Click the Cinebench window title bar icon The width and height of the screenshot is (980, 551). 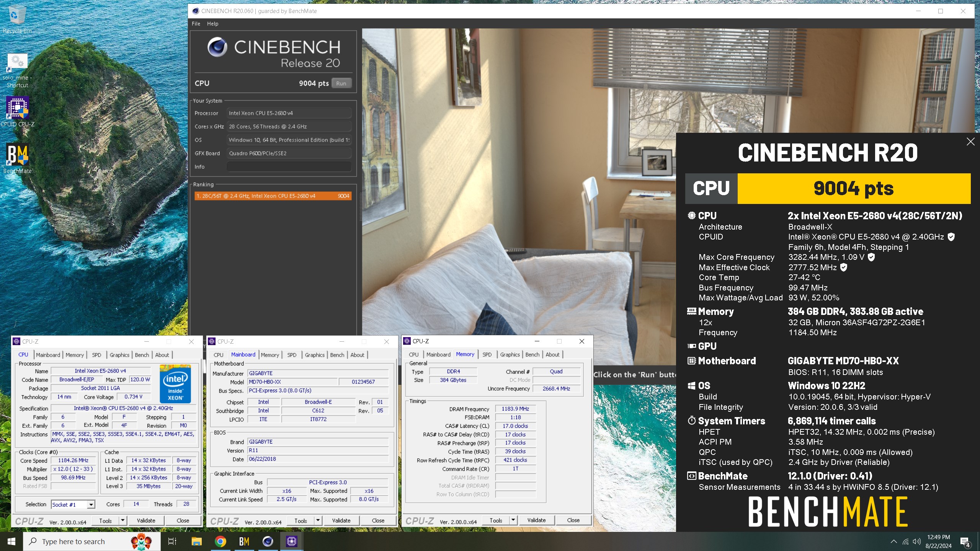[196, 11]
